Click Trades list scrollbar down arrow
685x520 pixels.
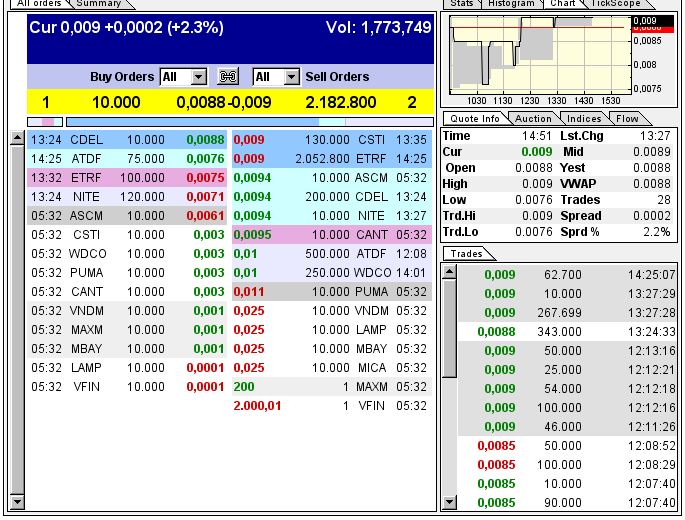click(449, 502)
